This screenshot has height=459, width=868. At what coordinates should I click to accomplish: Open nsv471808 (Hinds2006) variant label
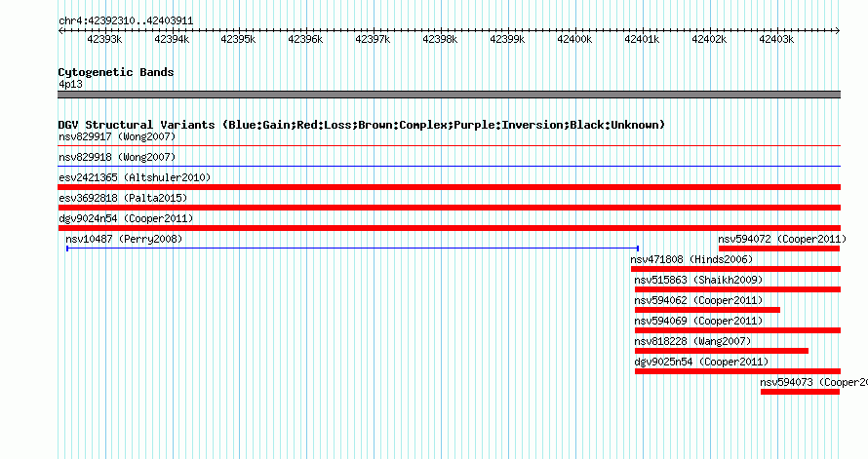pos(691,259)
